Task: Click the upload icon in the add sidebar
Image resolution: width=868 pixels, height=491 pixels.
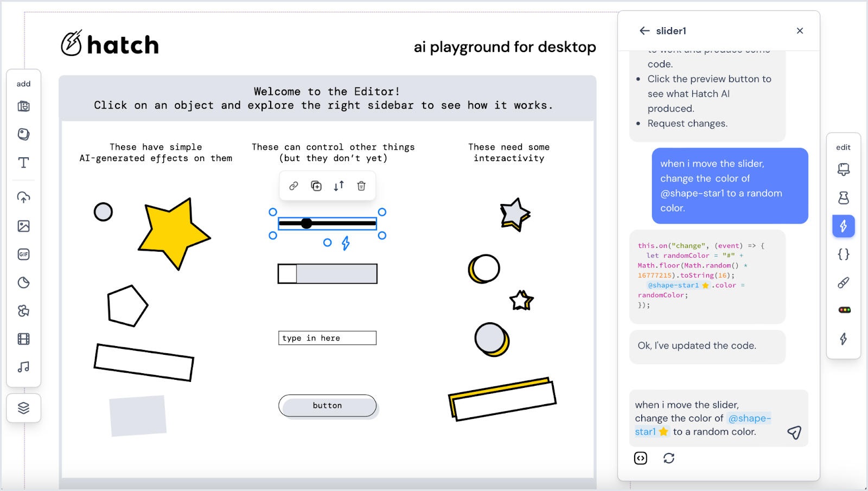Action: coord(23,197)
